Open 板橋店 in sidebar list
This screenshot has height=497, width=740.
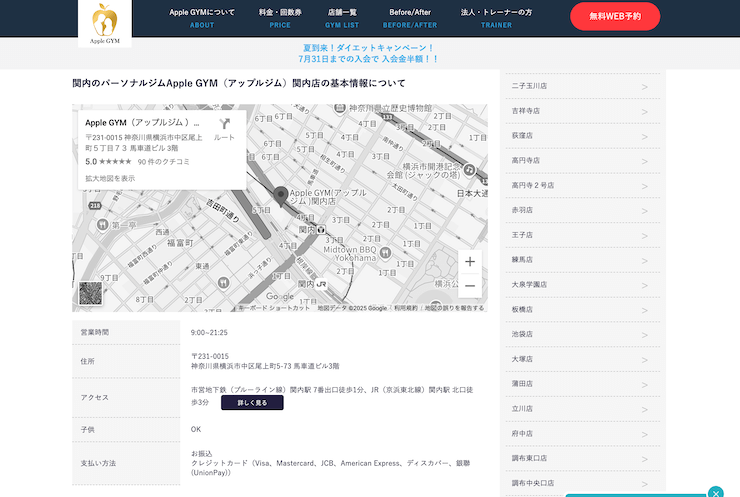[x=583, y=310]
